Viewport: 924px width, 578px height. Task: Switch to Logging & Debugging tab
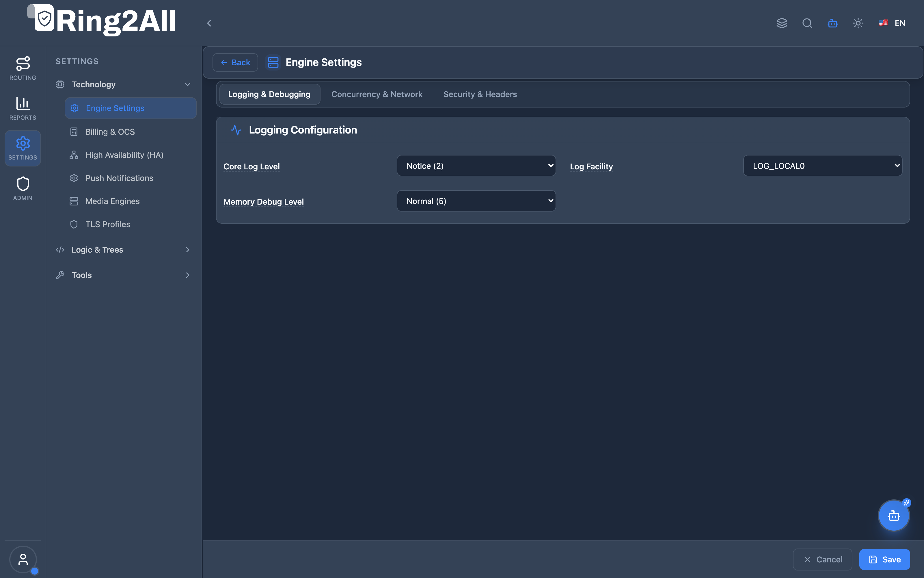(270, 95)
